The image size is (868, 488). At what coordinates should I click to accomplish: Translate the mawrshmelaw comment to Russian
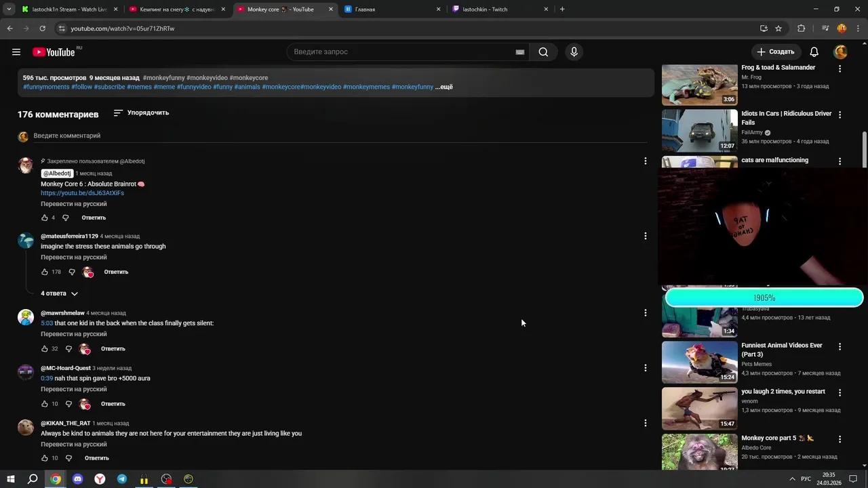[74, 334]
